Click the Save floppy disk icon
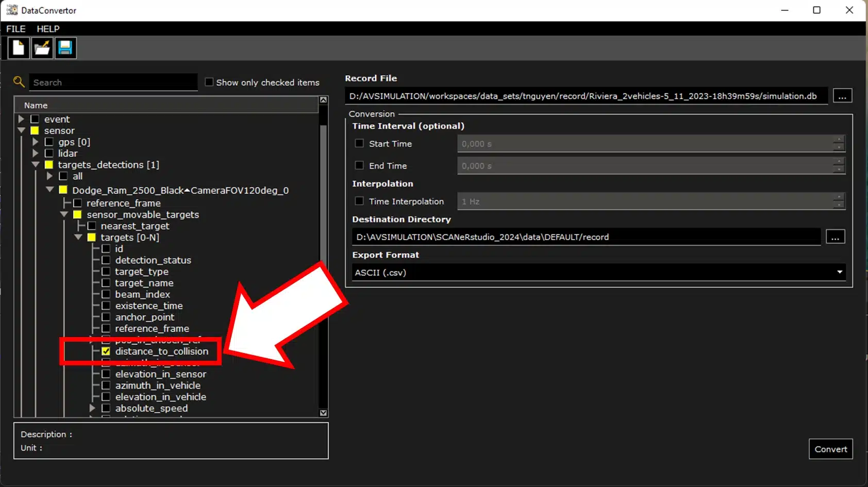This screenshot has width=868, height=487. (65, 48)
